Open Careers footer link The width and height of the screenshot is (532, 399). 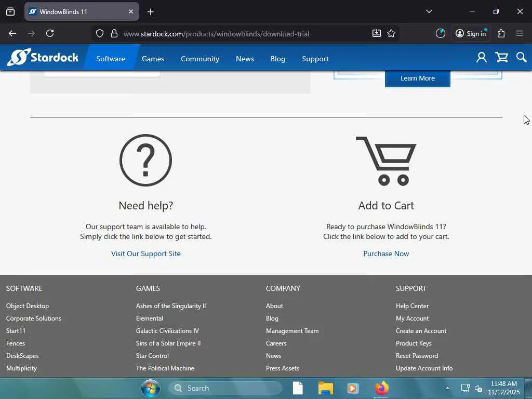(276, 343)
